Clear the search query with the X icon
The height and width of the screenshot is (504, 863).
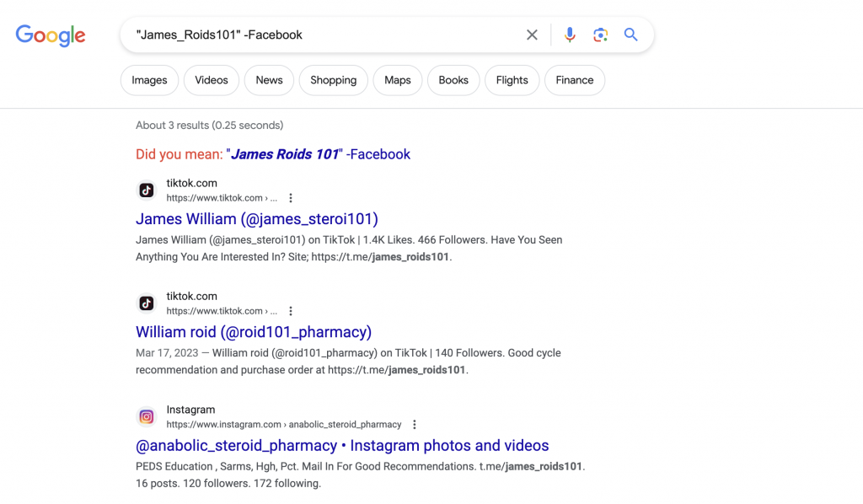(x=532, y=35)
